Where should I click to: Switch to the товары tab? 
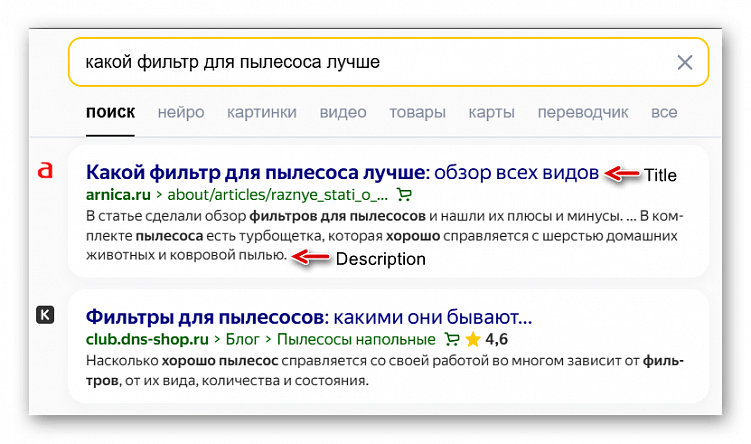417,112
